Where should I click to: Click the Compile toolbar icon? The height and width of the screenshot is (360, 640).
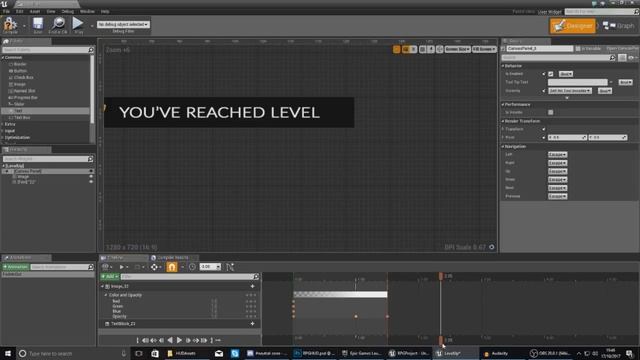click(10, 25)
